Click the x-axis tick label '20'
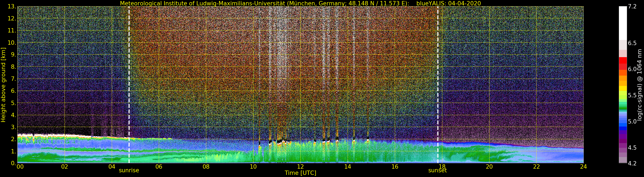Viewport: 644px width, 177px height. coord(489,167)
